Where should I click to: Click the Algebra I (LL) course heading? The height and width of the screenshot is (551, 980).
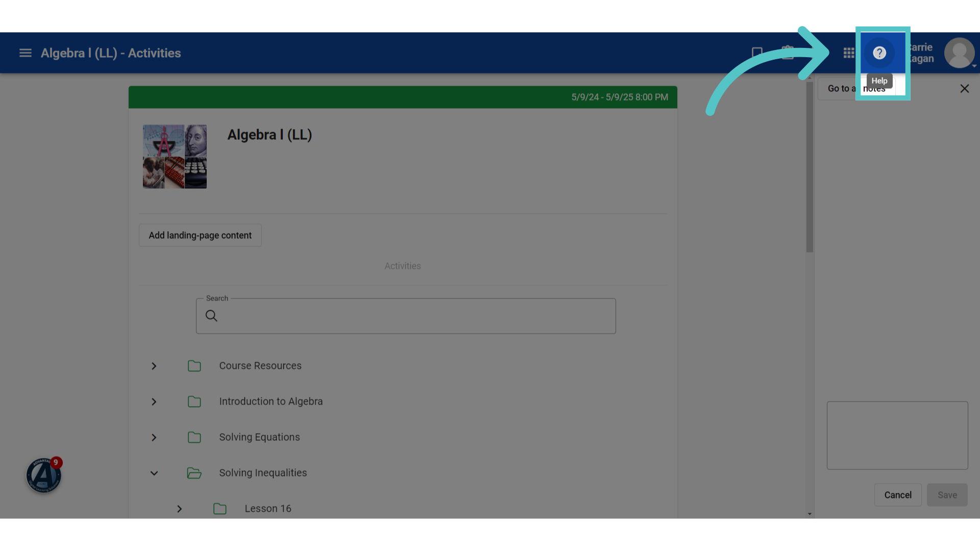(x=269, y=135)
